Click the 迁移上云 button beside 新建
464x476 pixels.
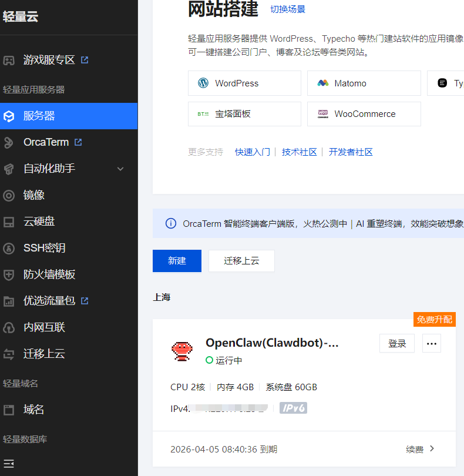241,261
